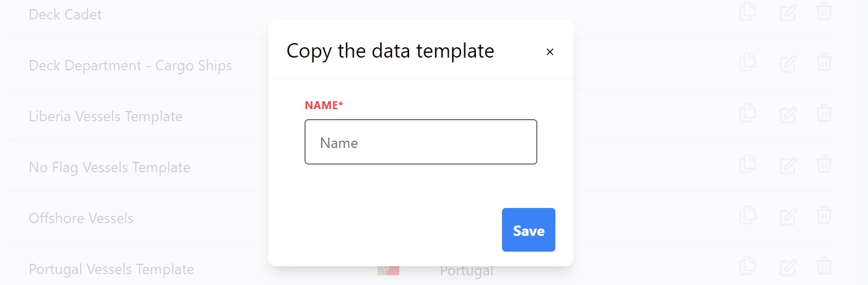Delete the Offshore Vessels template

(824, 215)
